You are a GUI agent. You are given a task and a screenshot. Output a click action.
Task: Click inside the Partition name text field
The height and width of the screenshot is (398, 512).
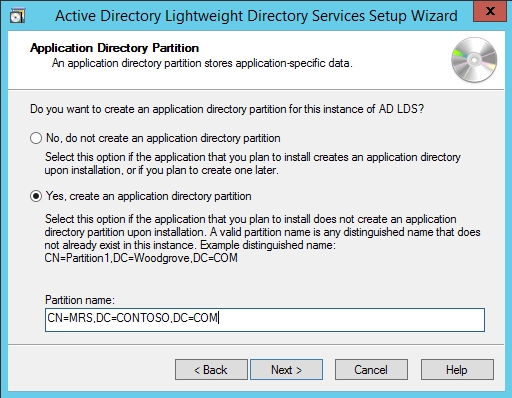pos(265,320)
